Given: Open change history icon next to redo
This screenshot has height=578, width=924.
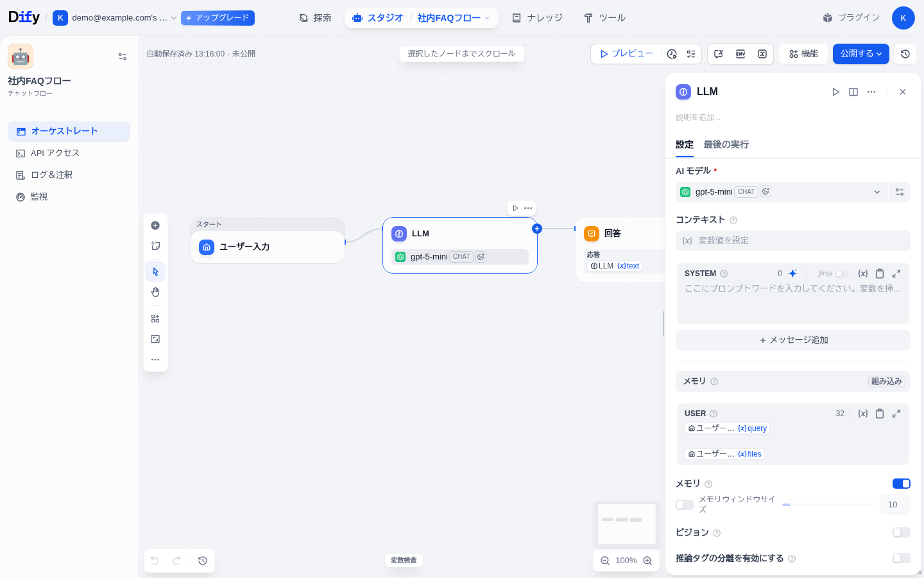Looking at the screenshot, I should (x=203, y=561).
